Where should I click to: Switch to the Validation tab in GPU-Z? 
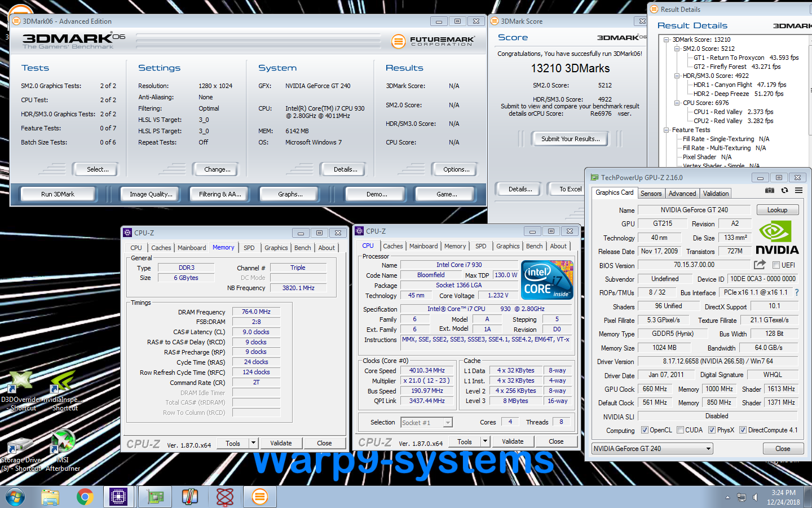pos(716,193)
